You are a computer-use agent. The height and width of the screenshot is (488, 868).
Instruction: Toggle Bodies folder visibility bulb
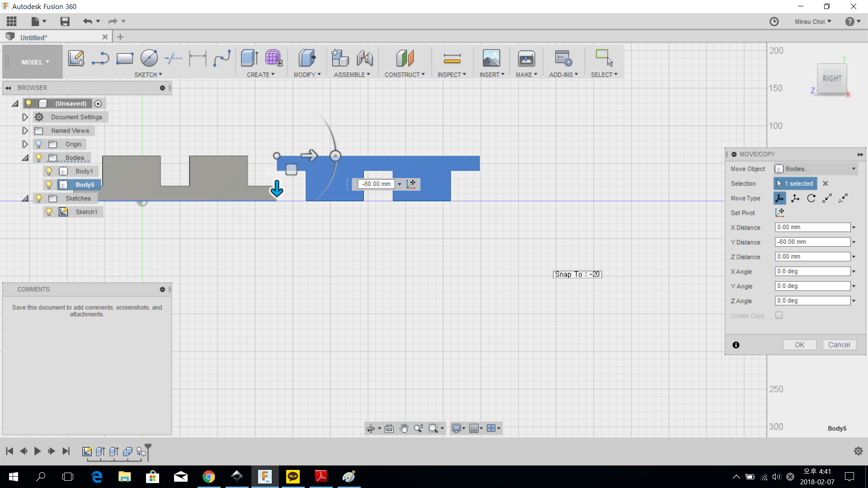(38, 158)
